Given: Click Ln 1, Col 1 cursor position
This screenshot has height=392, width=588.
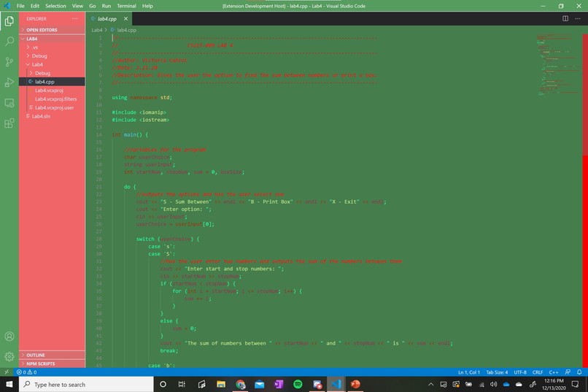Looking at the screenshot, I should [469, 372].
